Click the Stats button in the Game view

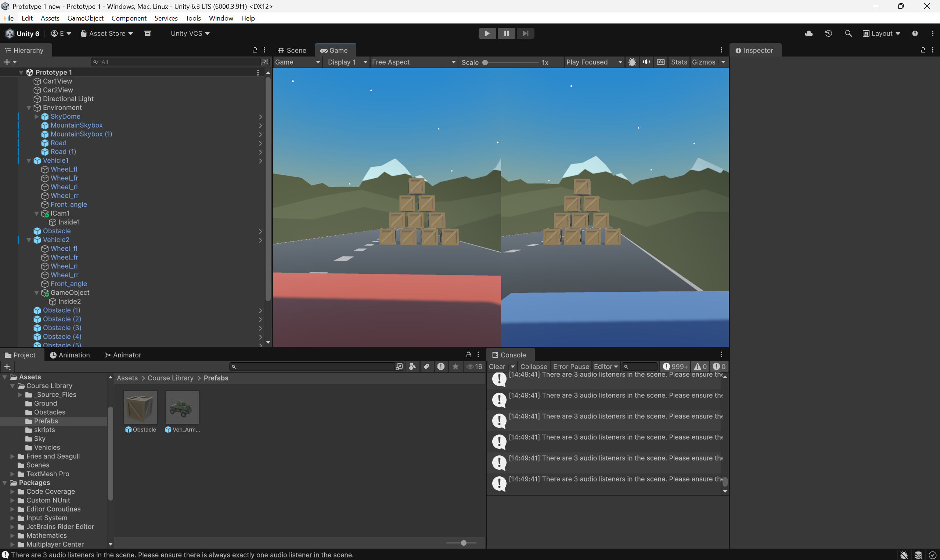[x=679, y=62]
